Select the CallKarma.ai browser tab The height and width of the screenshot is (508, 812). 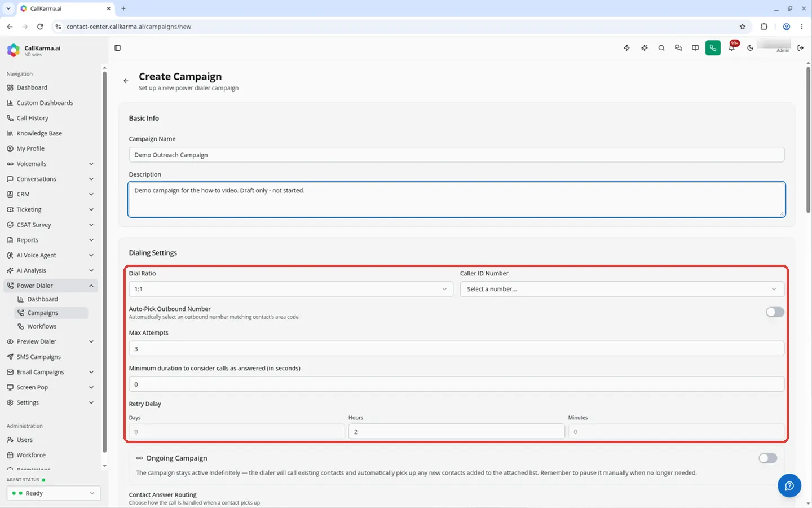pyautogui.click(x=65, y=8)
